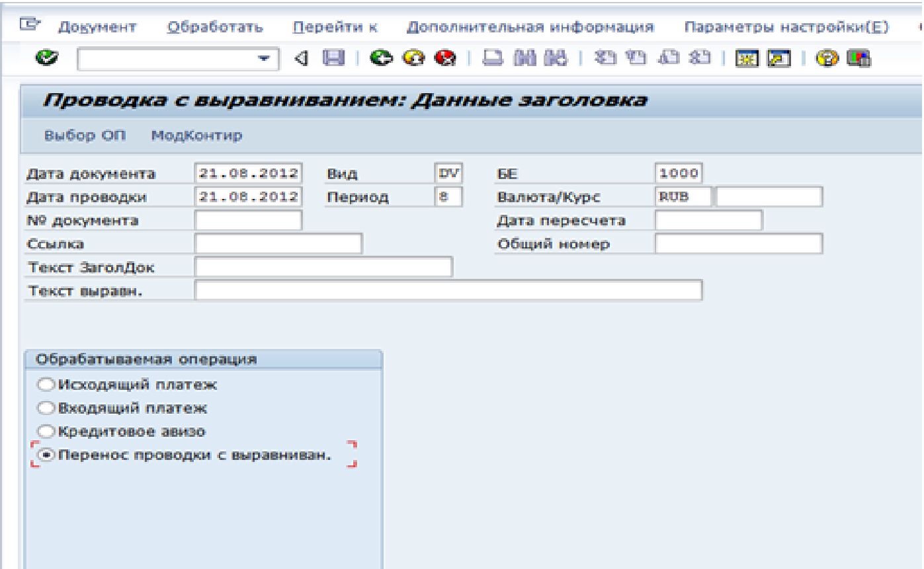
Task: Select the Исходящий платеж radio button
Action: point(45,384)
